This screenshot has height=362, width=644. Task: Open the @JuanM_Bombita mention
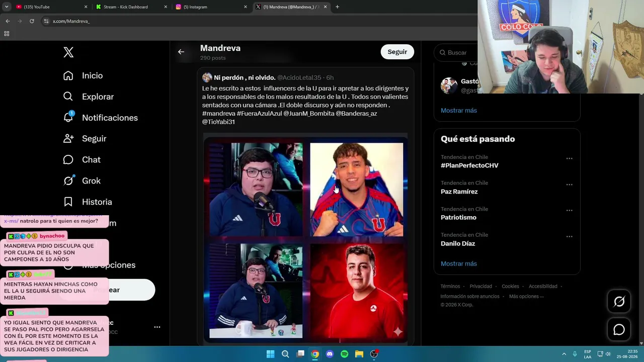(x=309, y=114)
